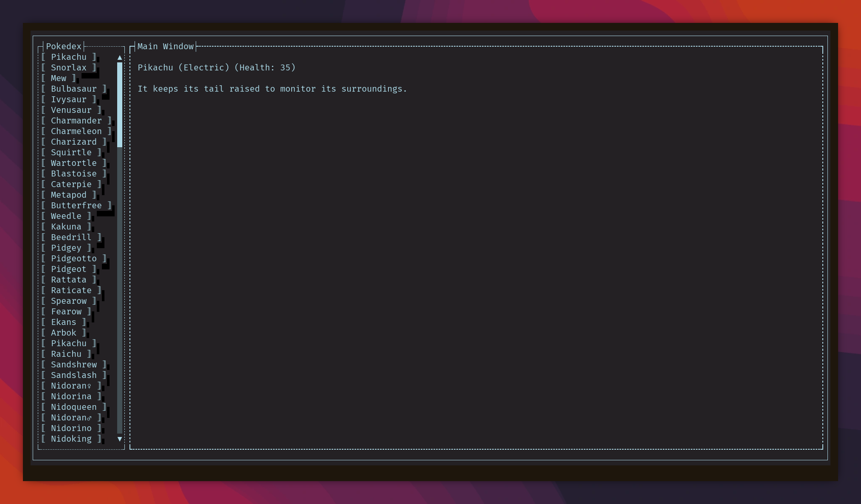Screen dimensions: 861x504
Task: Select the Snorlax button
Action: click(x=69, y=68)
